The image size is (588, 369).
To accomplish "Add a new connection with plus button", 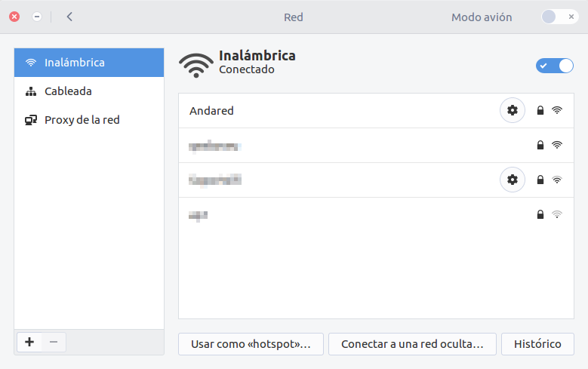I will click(29, 342).
